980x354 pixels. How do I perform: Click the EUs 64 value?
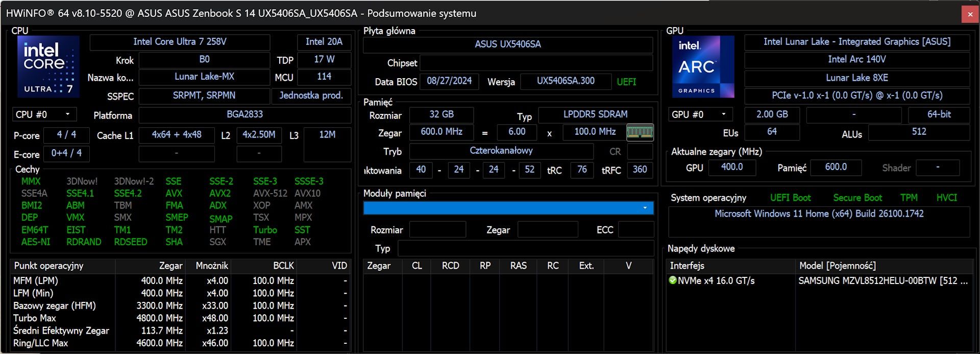(772, 132)
